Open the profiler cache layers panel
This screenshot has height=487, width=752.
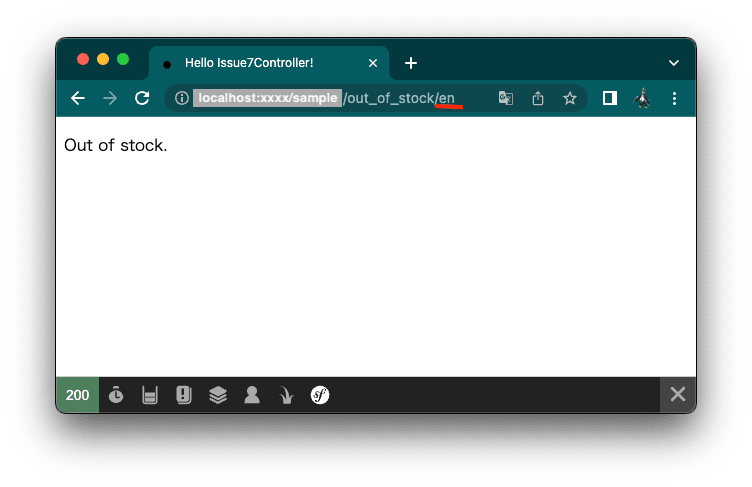click(x=218, y=395)
